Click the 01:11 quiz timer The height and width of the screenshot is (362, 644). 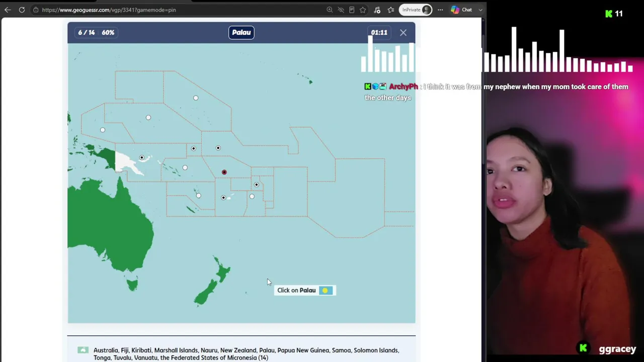[x=379, y=33]
